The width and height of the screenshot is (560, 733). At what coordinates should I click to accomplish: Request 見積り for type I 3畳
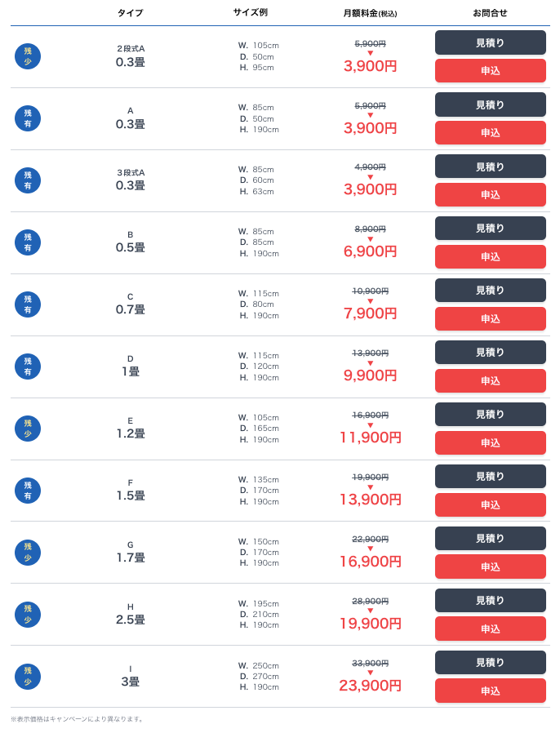(x=491, y=663)
